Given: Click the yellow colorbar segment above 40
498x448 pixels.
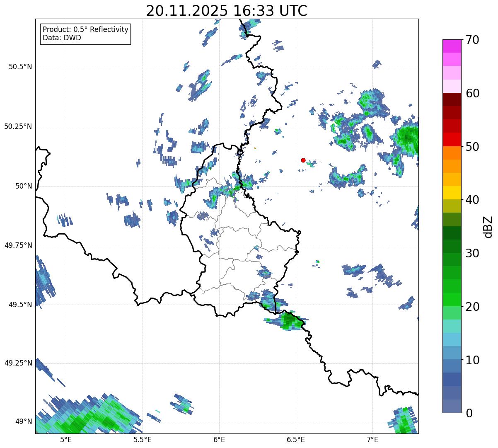Looking at the screenshot, I should tap(452, 193).
